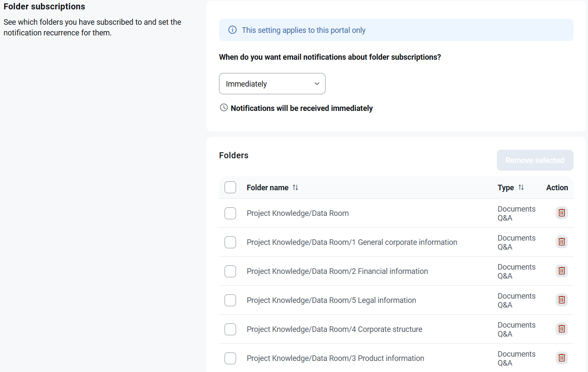Select the 2 Financial information checkbox
Image resolution: width=588 pixels, height=372 pixels.
coord(230,271)
